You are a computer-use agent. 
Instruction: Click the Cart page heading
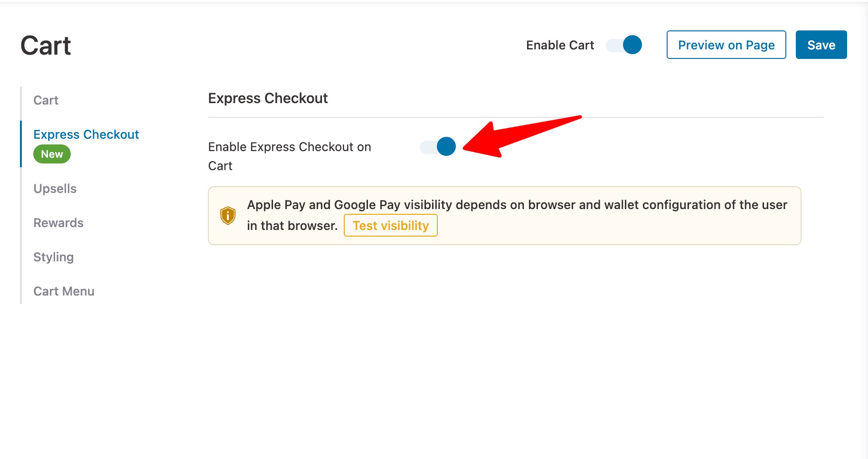pos(46,45)
